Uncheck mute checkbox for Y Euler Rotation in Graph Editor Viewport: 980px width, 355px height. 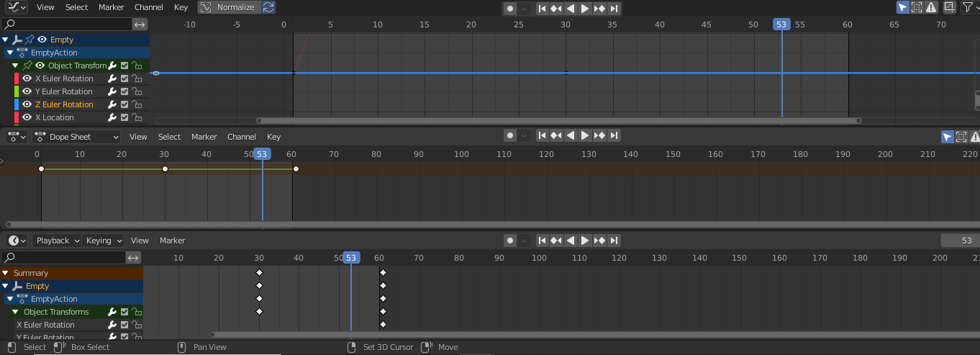tap(124, 91)
